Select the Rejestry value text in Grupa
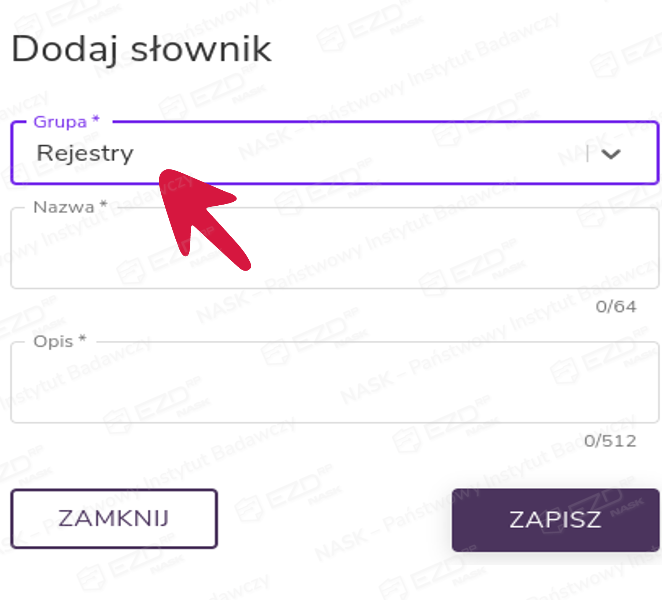The width and height of the screenshot is (662, 600). coord(84,154)
